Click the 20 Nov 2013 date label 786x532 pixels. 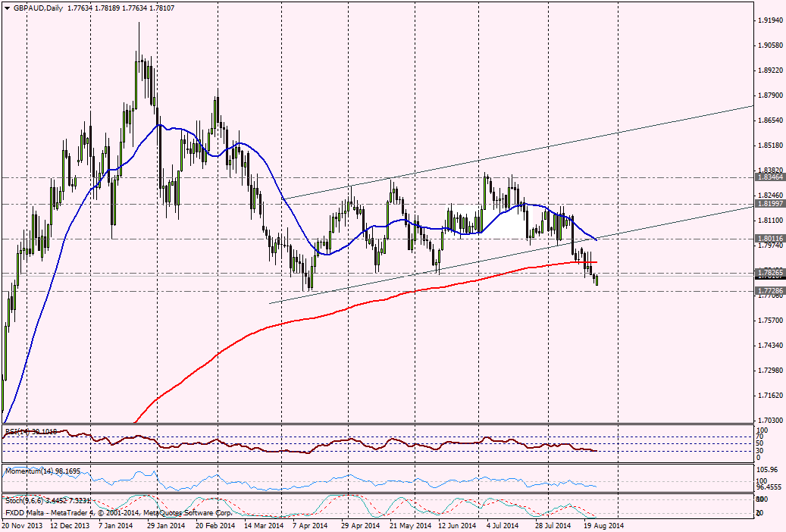(x=21, y=524)
